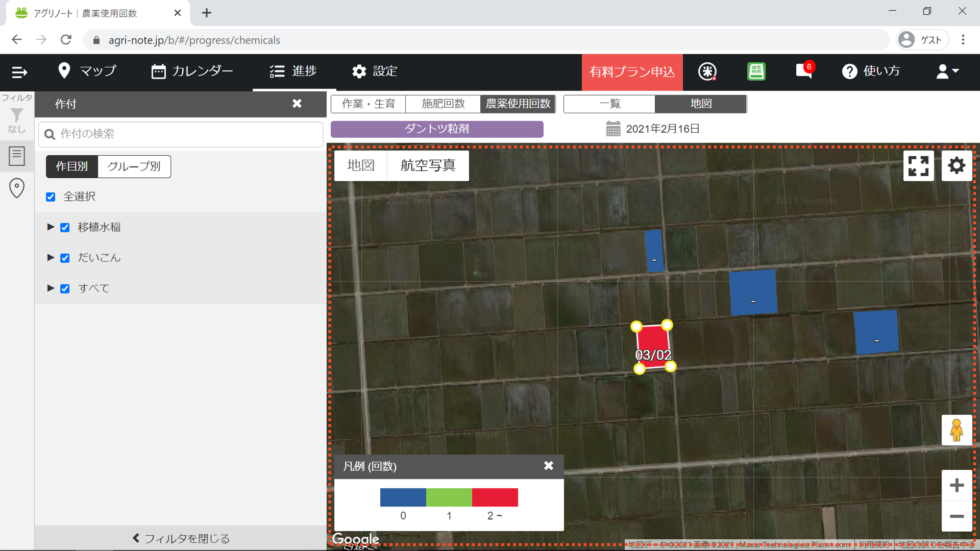Open the user account menu

coord(948,72)
